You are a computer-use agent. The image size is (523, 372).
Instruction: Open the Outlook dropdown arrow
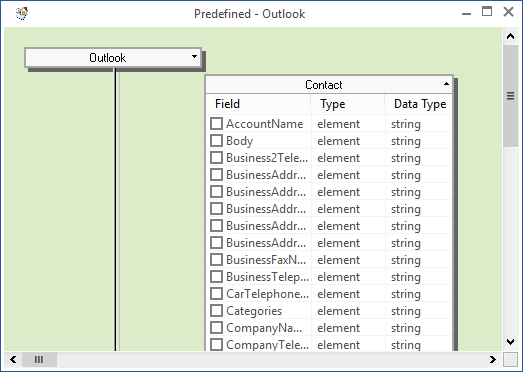coord(194,57)
